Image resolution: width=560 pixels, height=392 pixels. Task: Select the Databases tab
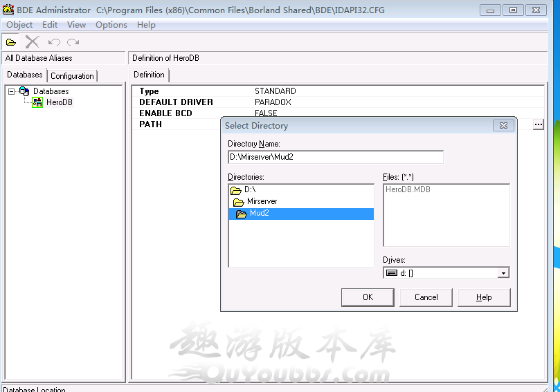tap(25, 75)
